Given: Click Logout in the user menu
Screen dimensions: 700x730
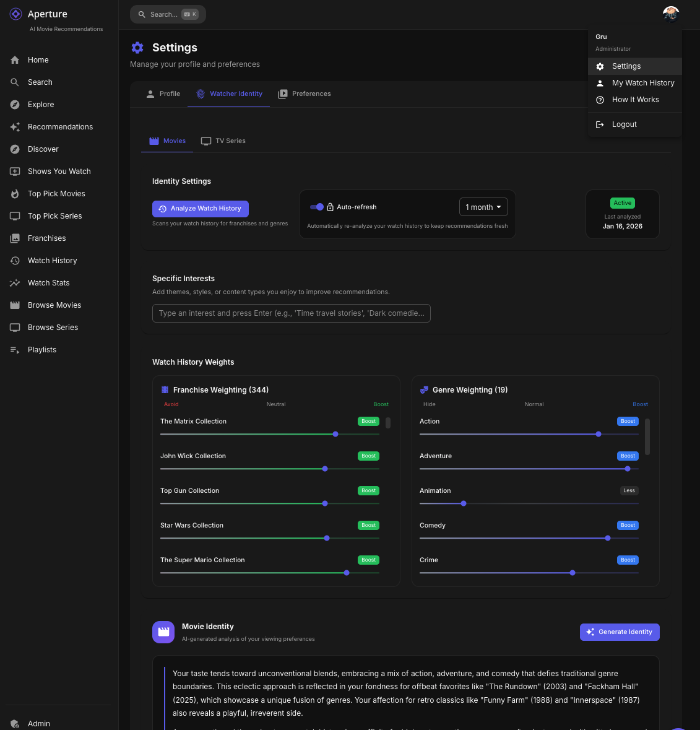Looking at the screenshot, I should [624, 124].
